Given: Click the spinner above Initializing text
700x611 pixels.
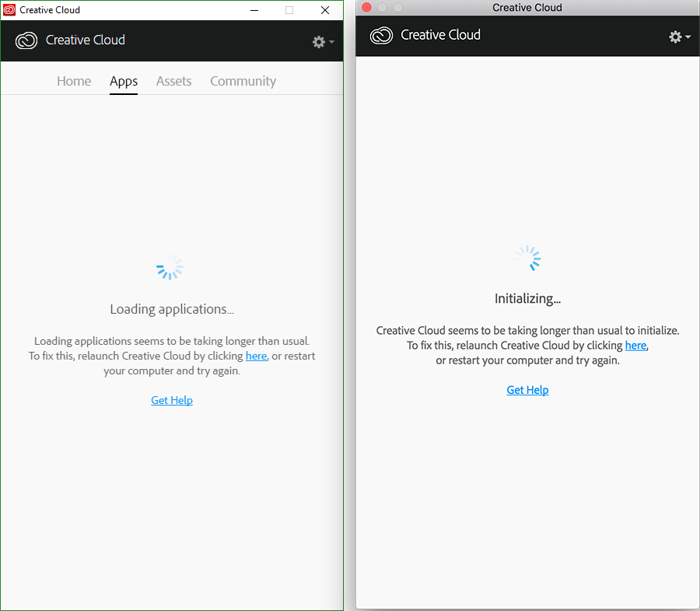Looking at the screenshot, I should [x=527, y=258].
